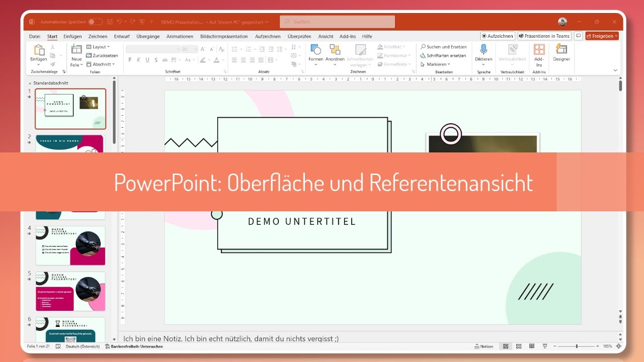Click the Undo arrow icon
This screenshot has height=362, width=644.
(119, 22)
